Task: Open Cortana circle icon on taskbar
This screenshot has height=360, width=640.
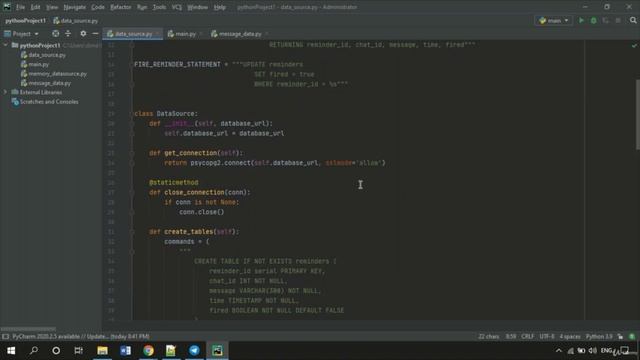Action: [56, 351]
